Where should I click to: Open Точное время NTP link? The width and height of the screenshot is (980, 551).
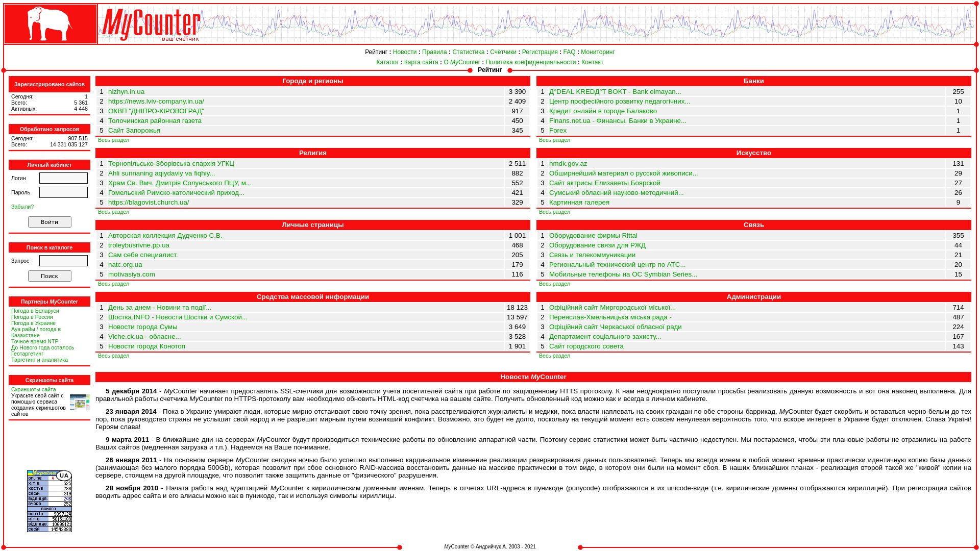click(35, 341)
